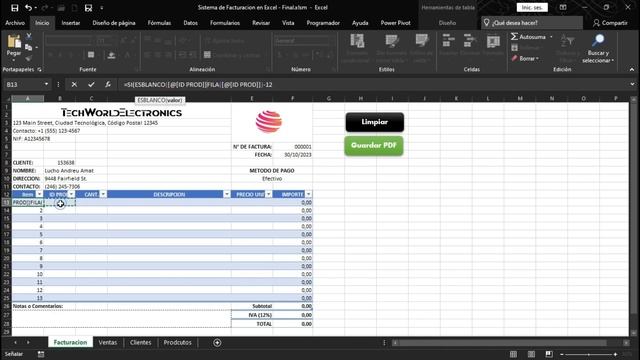Open the Portapapeles dialog launcher
Image resolution: width=640 pixels, height=360 pixels.
pos(39,69)
